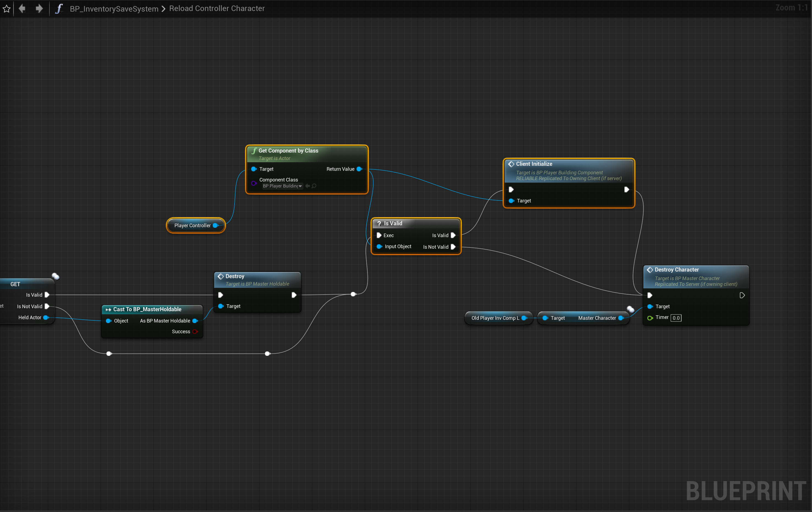Navigate forward with the right arrow
812x512 pixels.
pyautogui.click(x=39, y=9)
